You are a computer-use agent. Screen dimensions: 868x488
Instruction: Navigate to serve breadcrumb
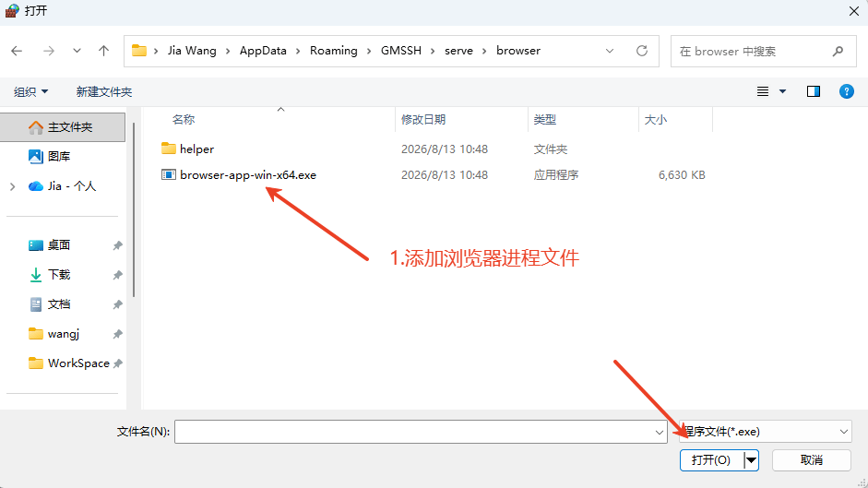[x=459, y=51]
